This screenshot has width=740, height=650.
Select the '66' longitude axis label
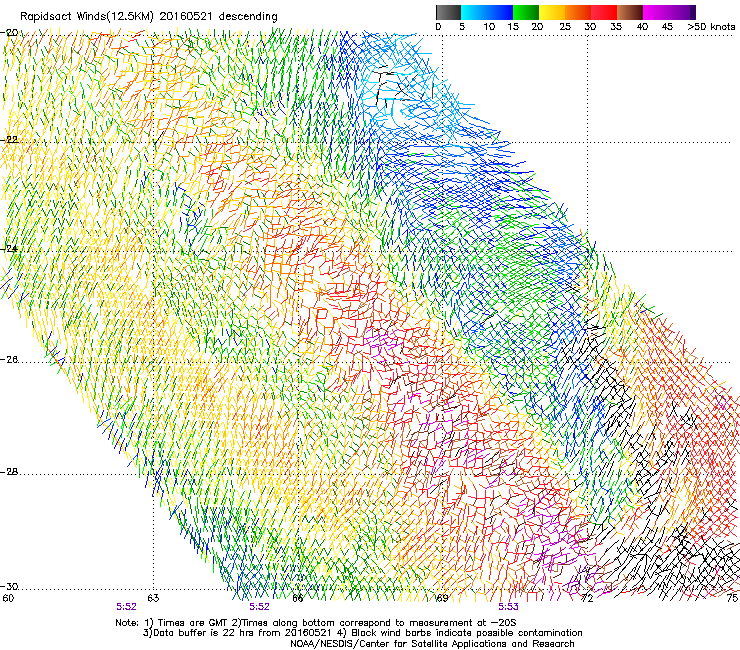tap(298, 598)
